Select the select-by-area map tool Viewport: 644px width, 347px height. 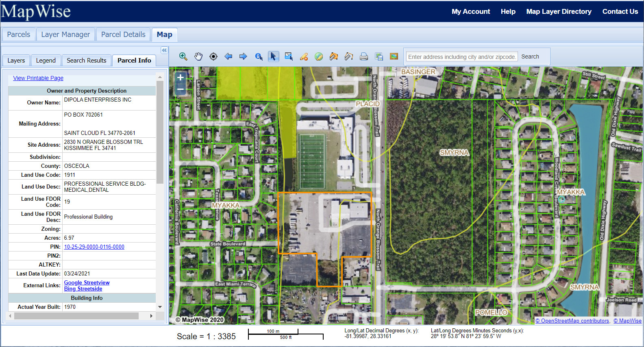[289, 56]
